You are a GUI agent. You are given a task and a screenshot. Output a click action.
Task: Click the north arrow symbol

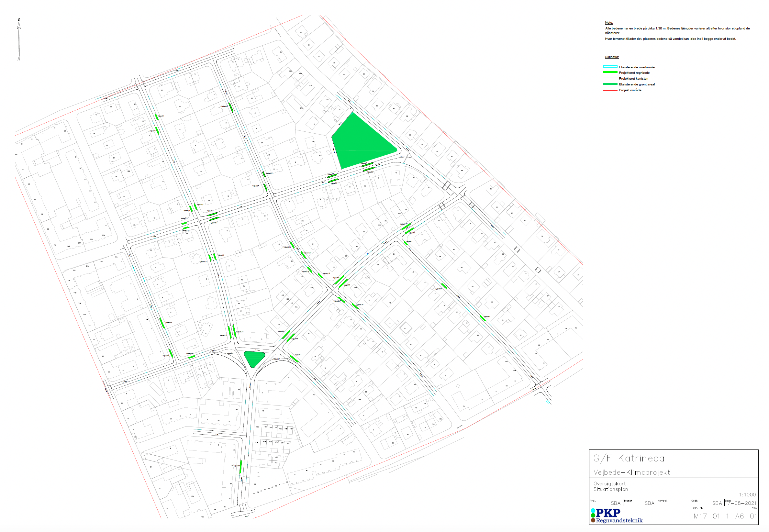pyautogui.click(x=19, y=39)
